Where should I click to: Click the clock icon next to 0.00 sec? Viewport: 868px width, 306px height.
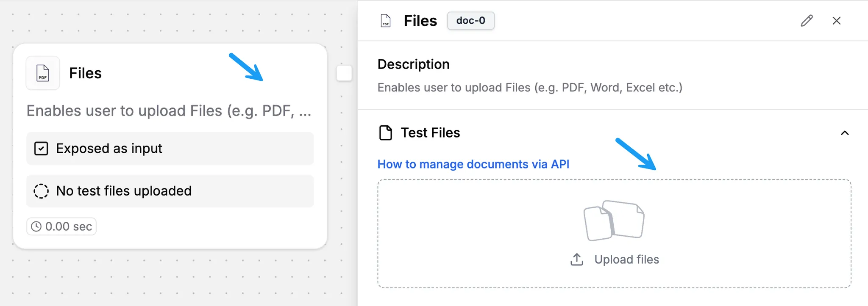click(36, 226)
